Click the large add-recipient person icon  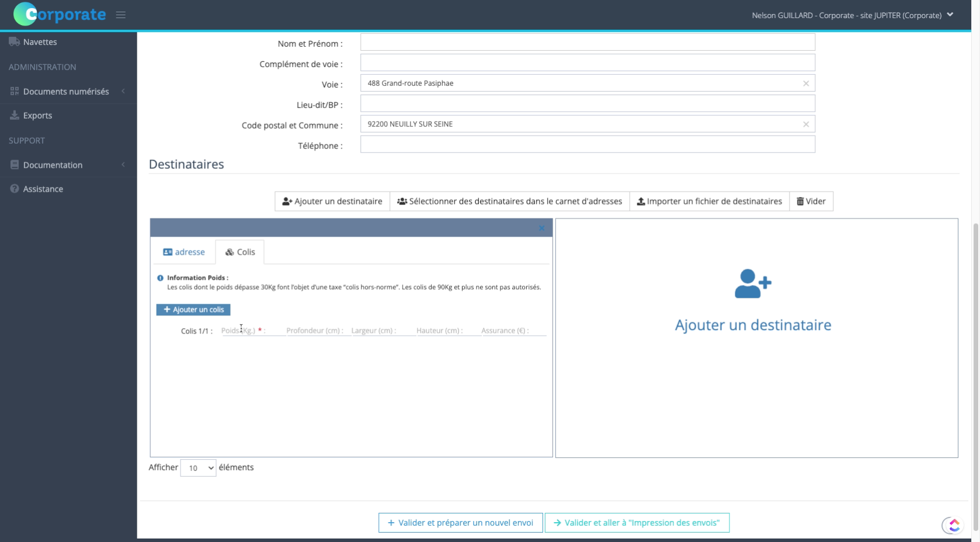tap(753, 284)
